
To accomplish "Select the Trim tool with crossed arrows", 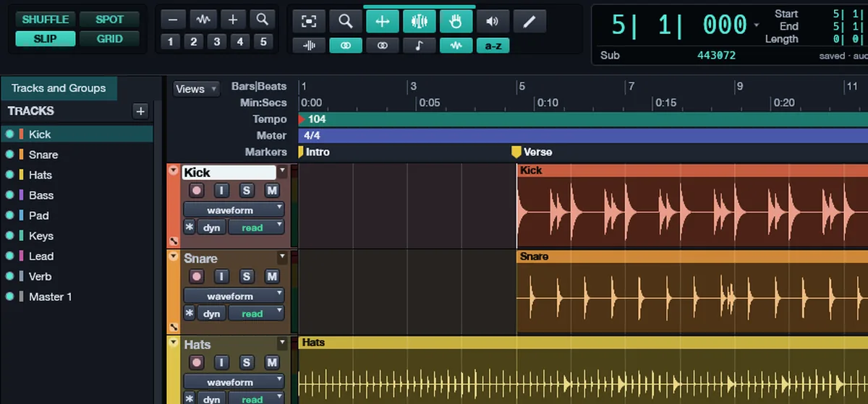I will point(383,22).
